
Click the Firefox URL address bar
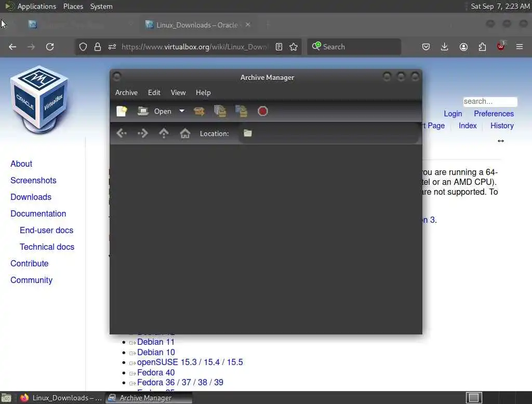coord(195,47)
